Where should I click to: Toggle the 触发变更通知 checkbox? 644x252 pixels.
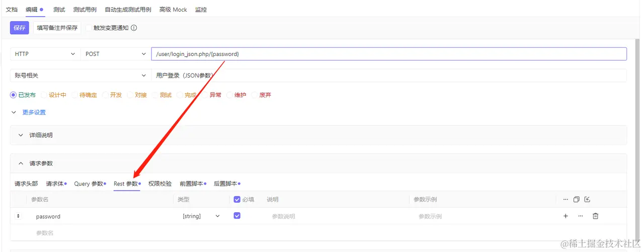coord(89,28)
